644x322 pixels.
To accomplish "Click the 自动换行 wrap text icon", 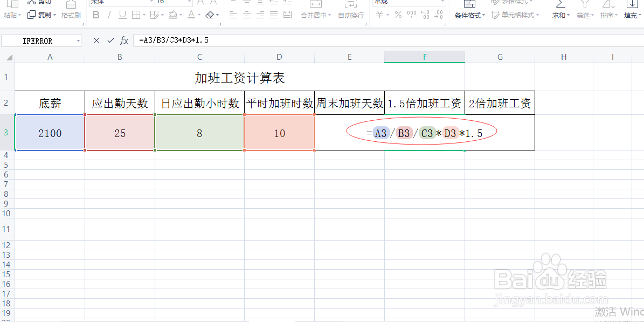I will coord(350,15).
